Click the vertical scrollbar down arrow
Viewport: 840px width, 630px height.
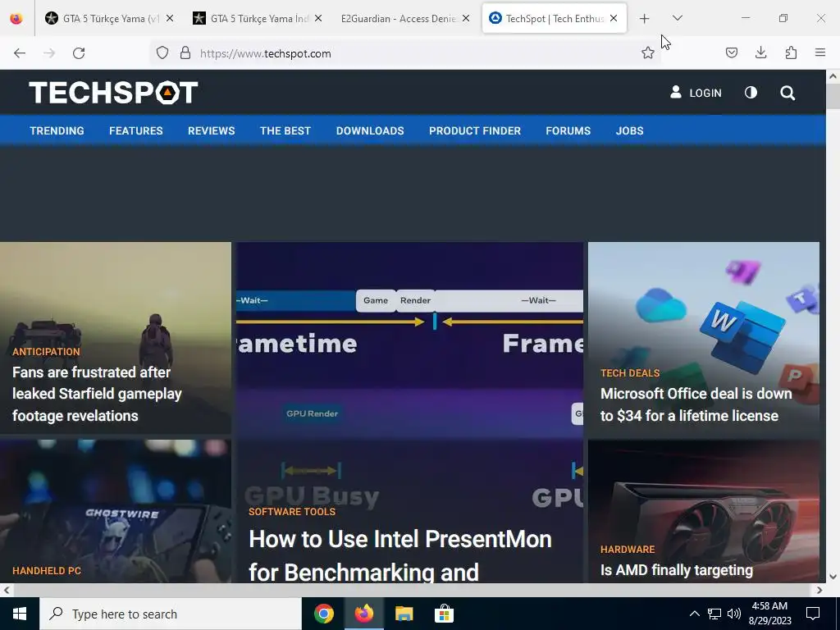(833, 577)
